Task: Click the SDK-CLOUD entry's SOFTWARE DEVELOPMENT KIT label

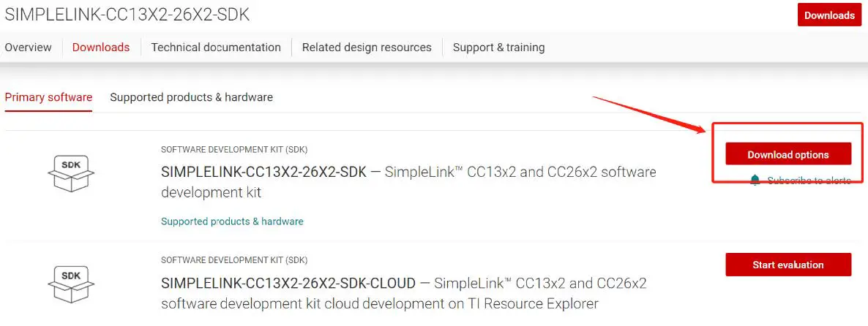Action: (234, 260)
